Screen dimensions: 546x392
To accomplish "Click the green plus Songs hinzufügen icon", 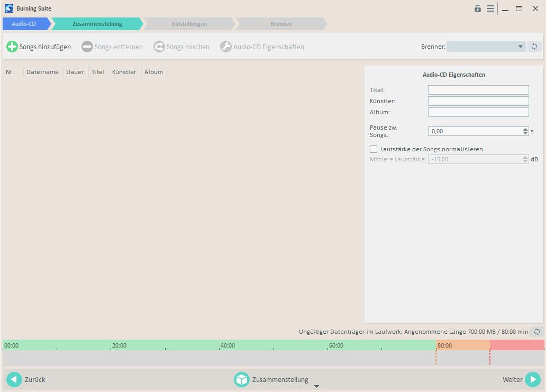I will tap(12, 47).
